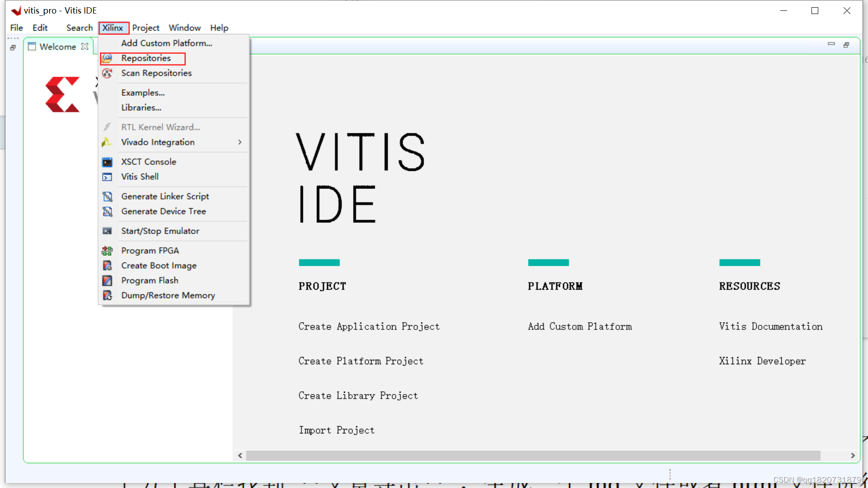Click the Generate Device Tree icon
This screenshot has height=488, width=868.
(107, 211)
